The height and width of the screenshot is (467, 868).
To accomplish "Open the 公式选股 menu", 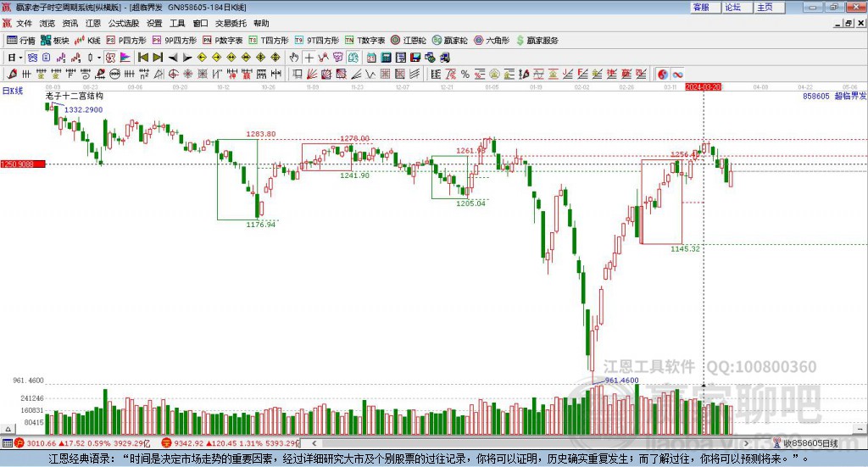I will click(x=124, y=23).
